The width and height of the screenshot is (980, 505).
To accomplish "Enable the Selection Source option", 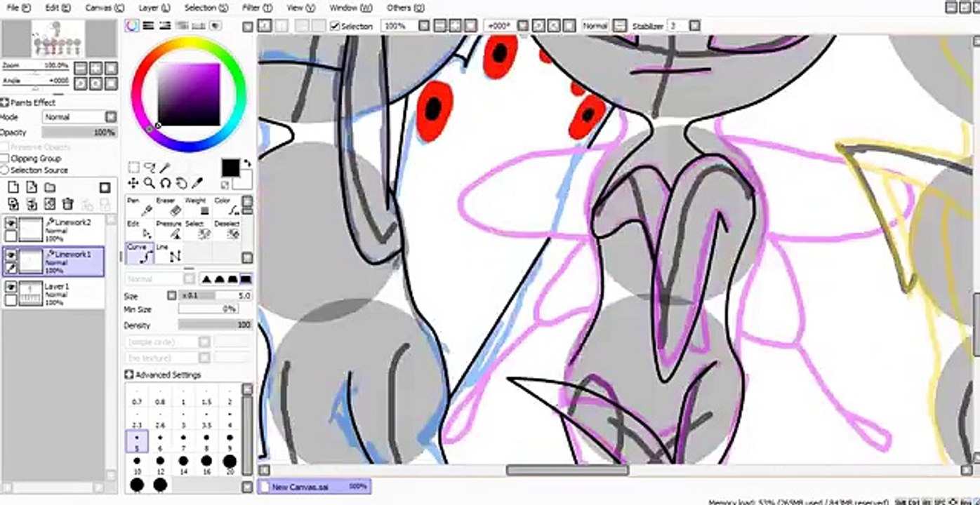I will pos(5,170).
